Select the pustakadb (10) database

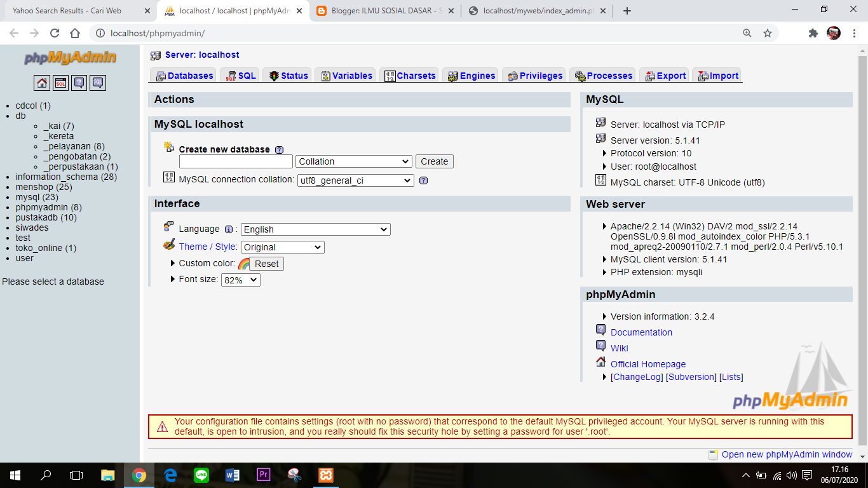46,217
